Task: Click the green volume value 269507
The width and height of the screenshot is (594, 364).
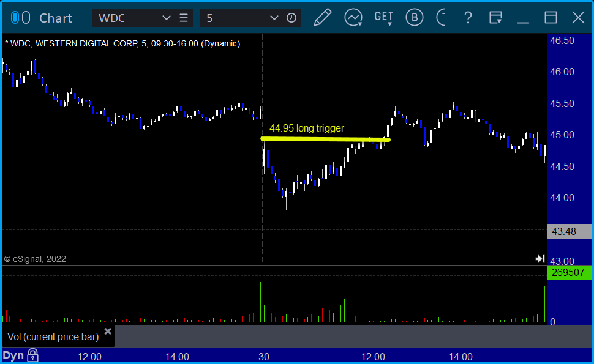Action: [570, 273]
